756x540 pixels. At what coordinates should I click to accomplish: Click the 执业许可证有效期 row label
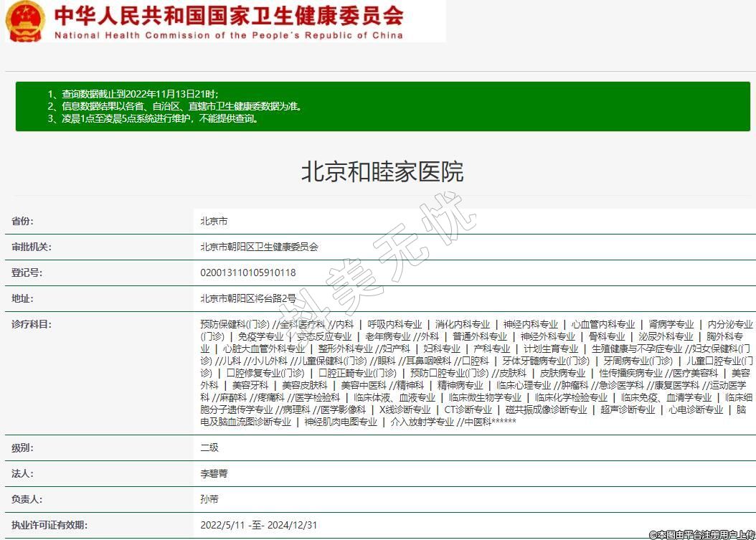coord(49,526)
